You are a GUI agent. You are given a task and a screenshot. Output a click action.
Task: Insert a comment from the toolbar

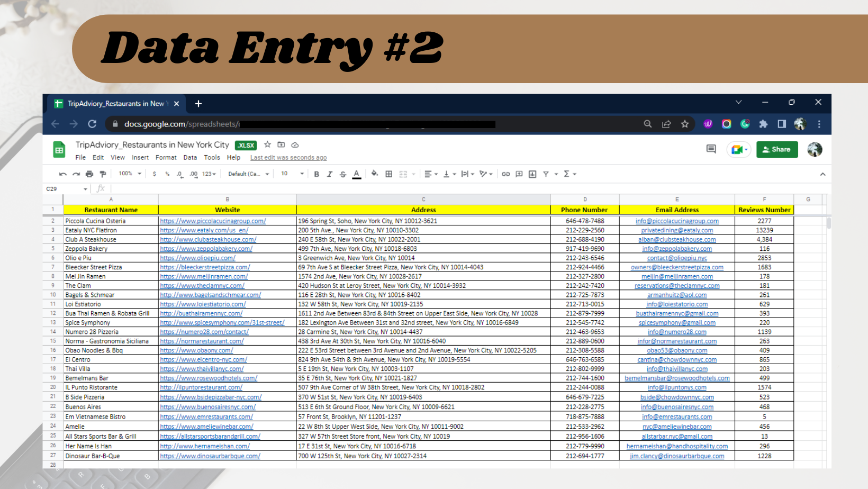519,174
